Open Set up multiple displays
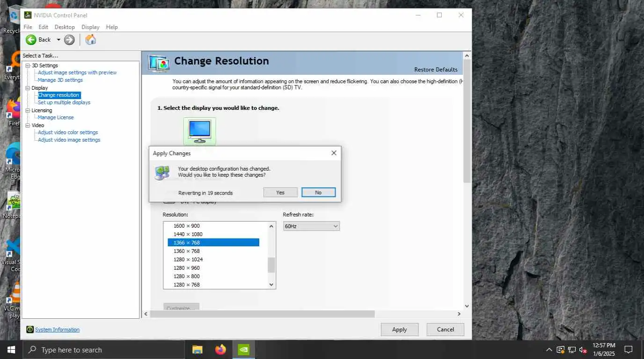This screenshot has width=644, height=359. (x=64, y=102)
